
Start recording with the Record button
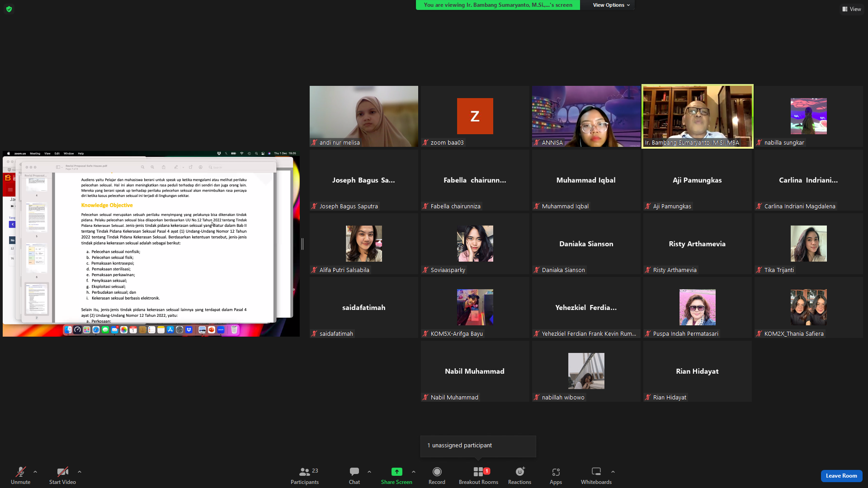(x=437, y=475)
